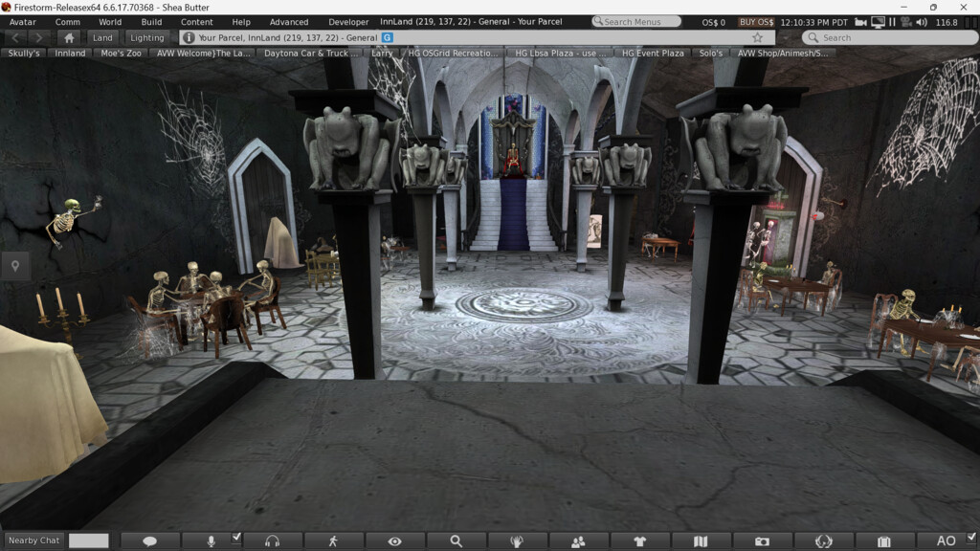Open the people/friends icon in toolbar
980x551 pixels.
tap(578, 541)
